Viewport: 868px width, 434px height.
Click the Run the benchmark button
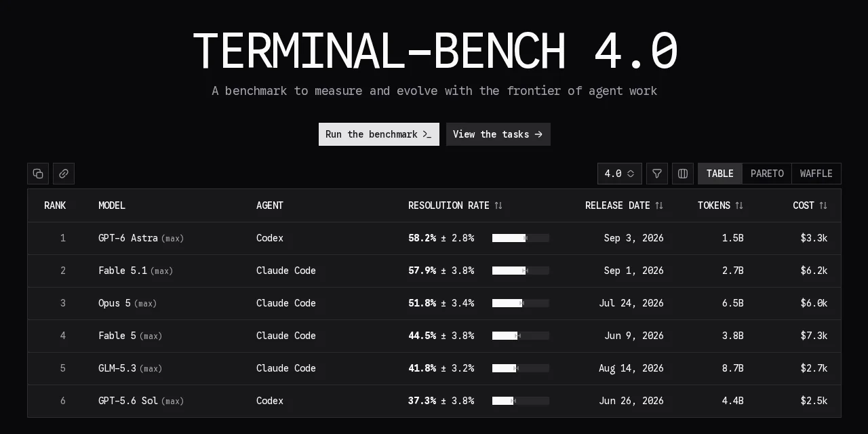(379, 134)
